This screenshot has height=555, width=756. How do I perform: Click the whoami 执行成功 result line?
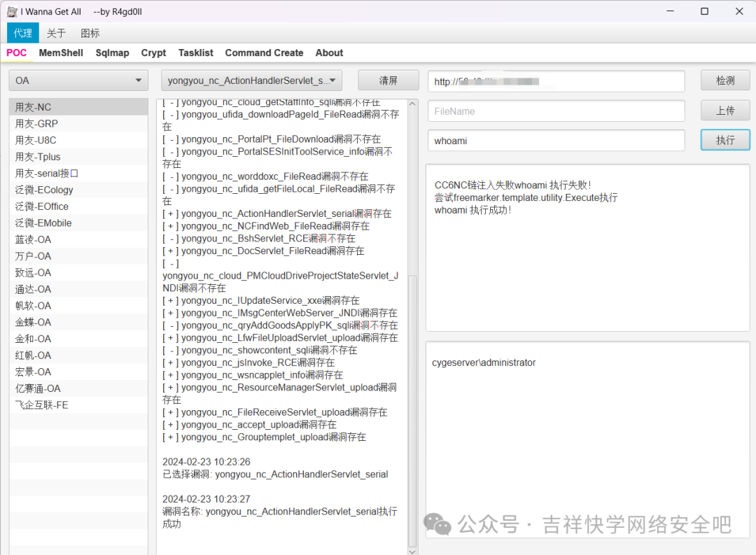(x=472, y=210)
